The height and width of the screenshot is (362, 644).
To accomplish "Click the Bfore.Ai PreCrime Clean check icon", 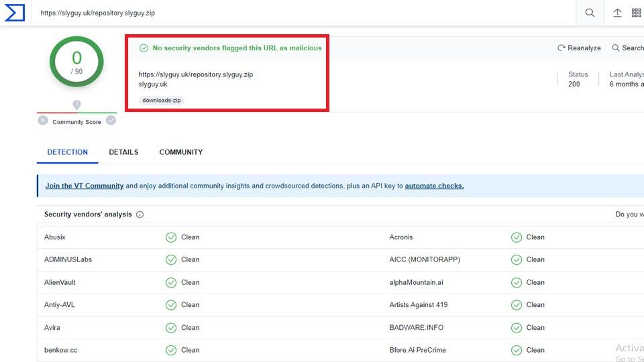I will (x=517, y=350).
